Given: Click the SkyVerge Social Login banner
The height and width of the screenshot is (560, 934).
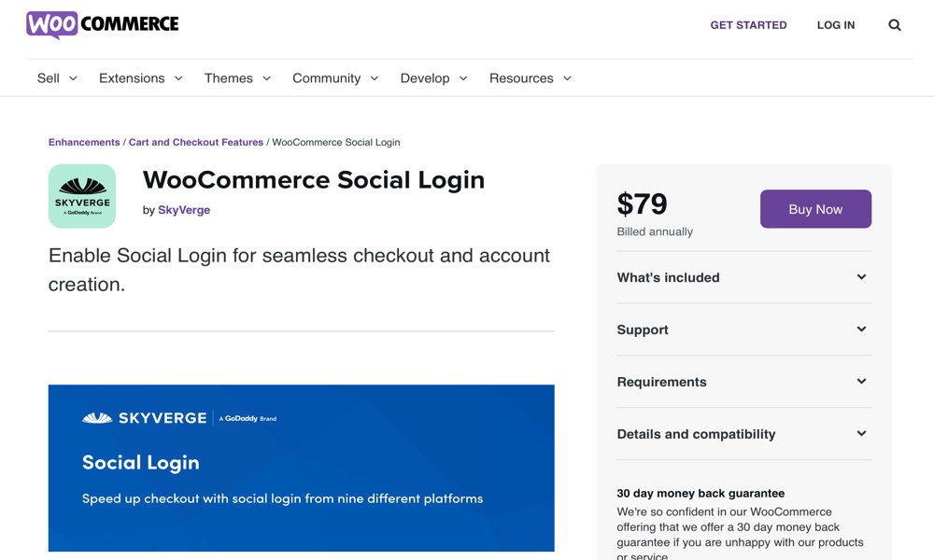Looking at the screenshot, I should pyautogui.click(x=302, y=468).
